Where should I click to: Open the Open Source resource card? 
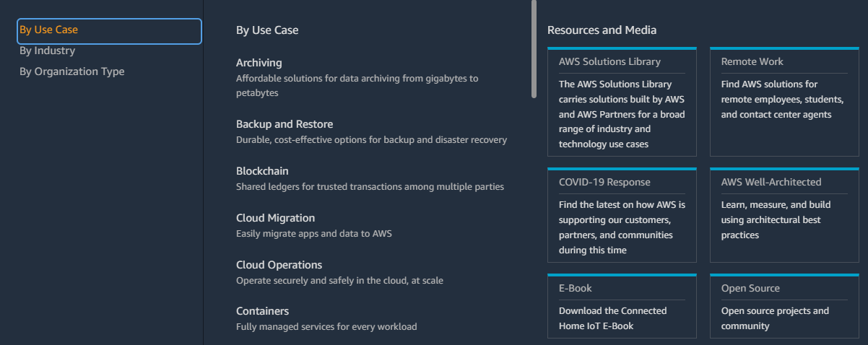pyautogui.click(x=784, y=306)
